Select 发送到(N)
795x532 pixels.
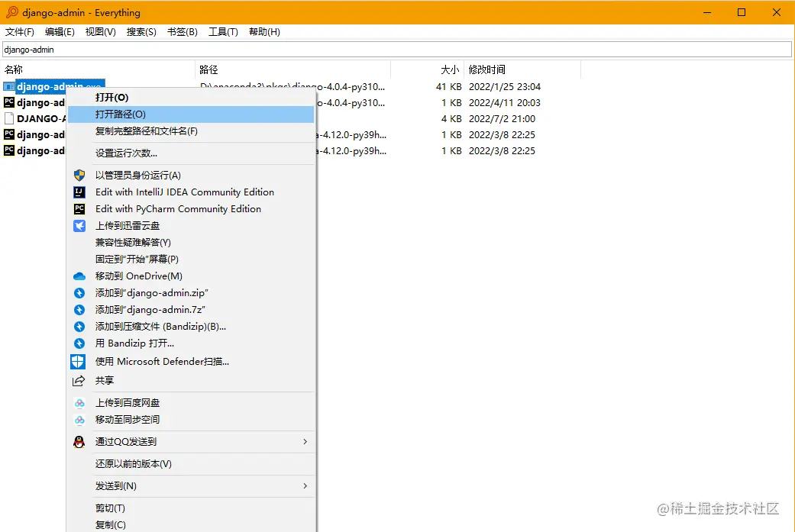coord(191,486)
